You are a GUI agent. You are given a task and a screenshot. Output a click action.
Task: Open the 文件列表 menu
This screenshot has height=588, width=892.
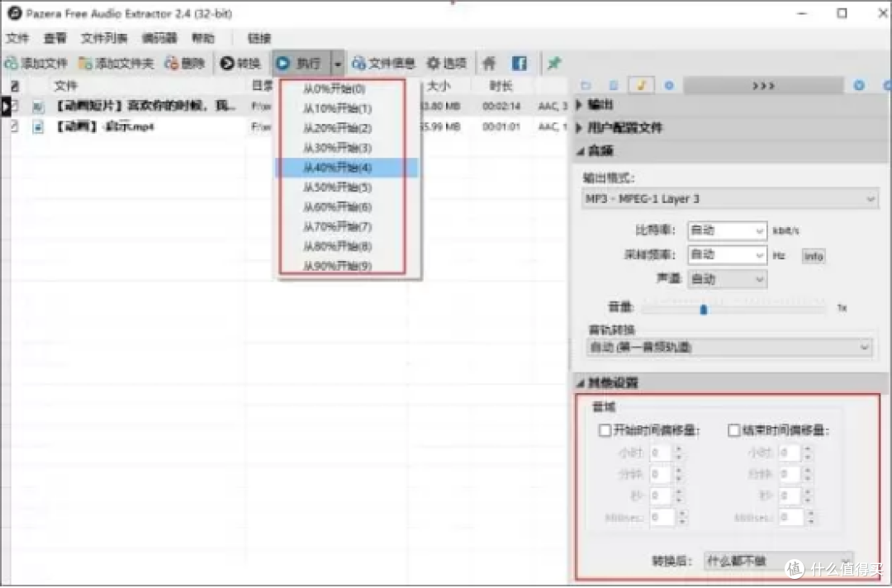click(104, 38)
